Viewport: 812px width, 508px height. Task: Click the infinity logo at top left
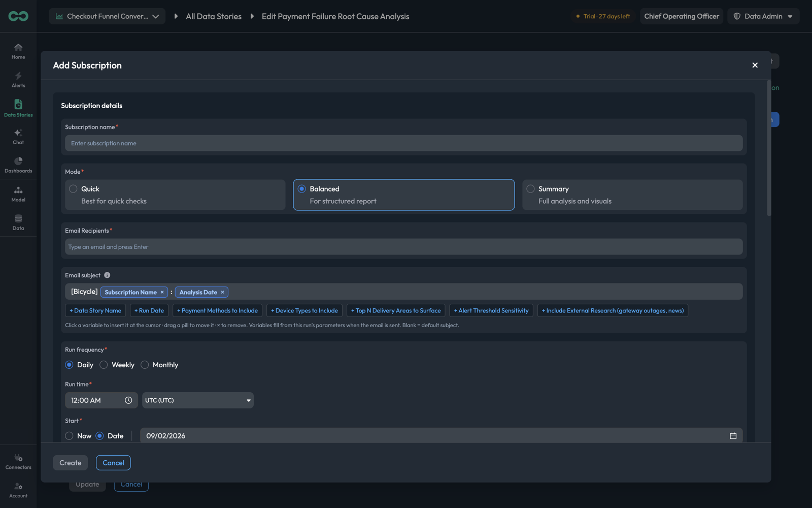click(x=18, y=16)
